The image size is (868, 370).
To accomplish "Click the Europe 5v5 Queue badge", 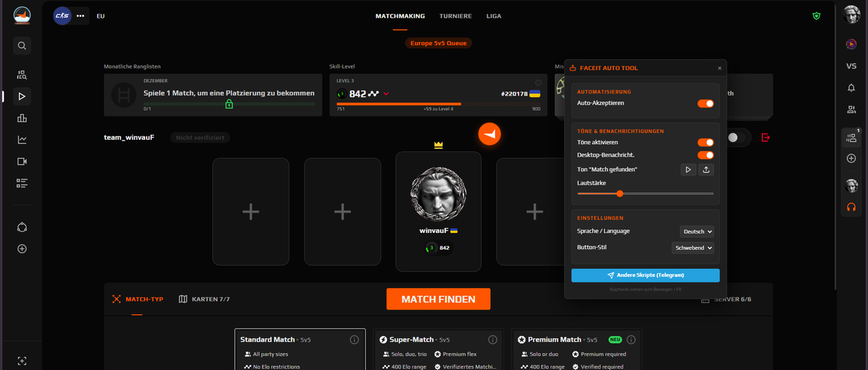I will pos(438,43).
